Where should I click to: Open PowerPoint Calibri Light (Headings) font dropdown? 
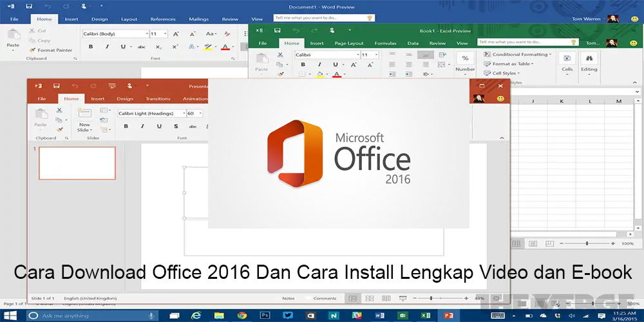184,113
